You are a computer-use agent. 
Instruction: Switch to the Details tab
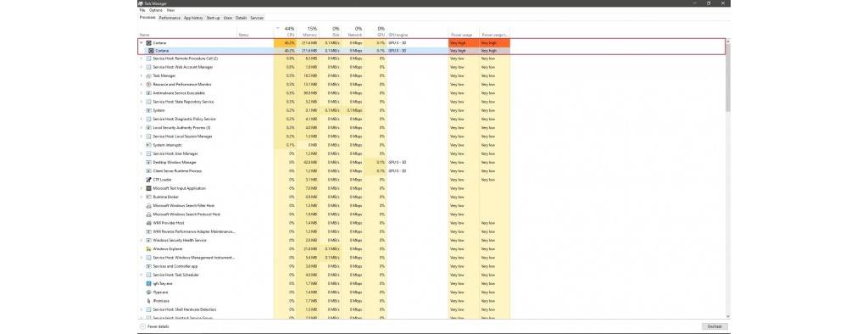[242, 18]
